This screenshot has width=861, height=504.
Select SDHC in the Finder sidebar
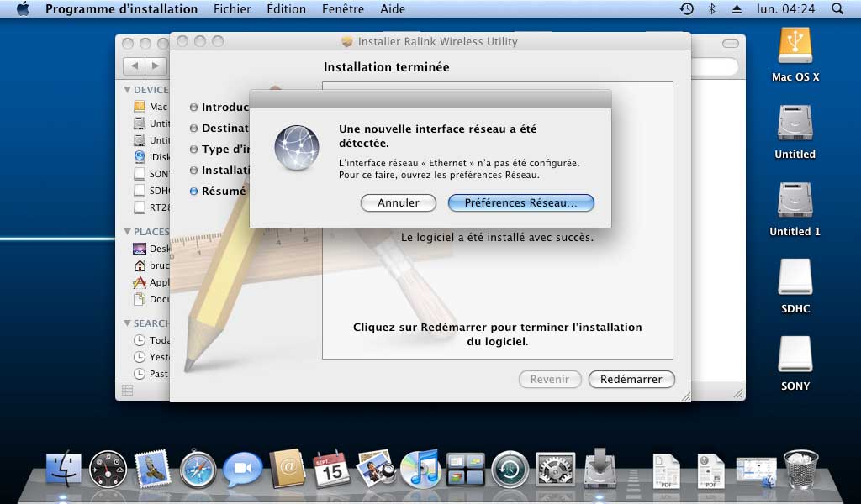coord(151,191)
